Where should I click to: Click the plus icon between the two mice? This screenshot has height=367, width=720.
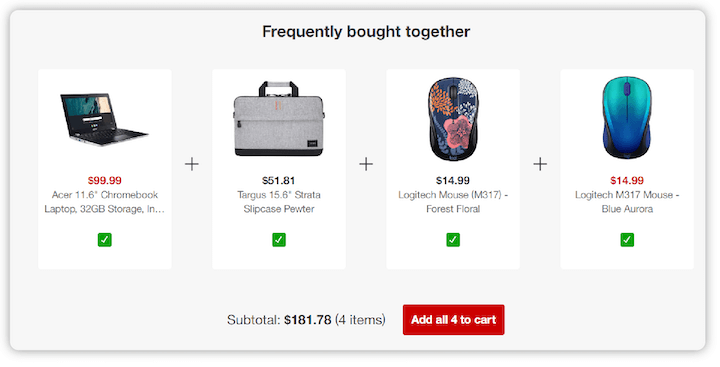click(x=540, y=164)
